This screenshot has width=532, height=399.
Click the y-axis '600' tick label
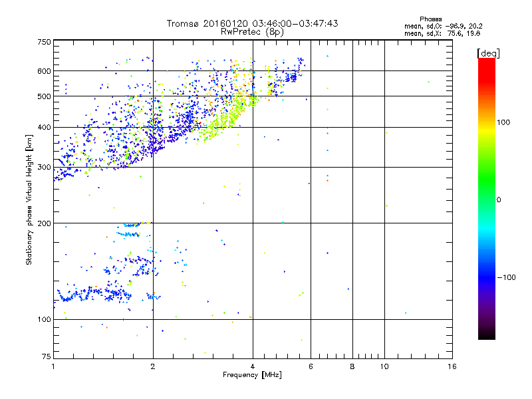click(44, 71)
